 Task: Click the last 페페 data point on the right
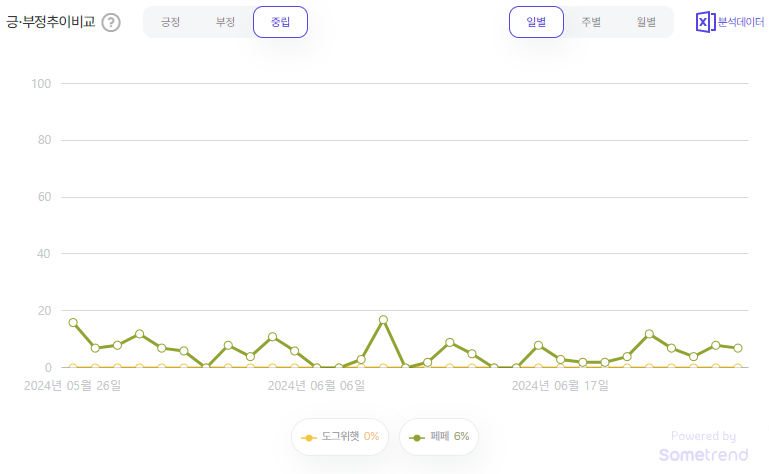(x=738, y=348)
